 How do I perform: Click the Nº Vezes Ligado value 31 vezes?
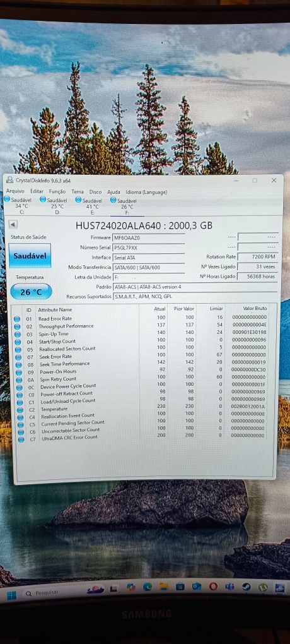coord(258,266)
